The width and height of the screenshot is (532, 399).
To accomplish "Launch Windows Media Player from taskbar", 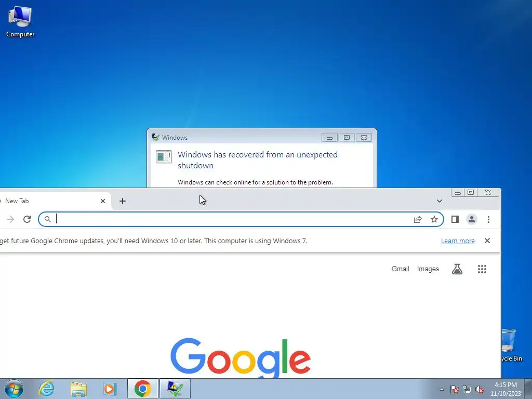I will (110, 389).
